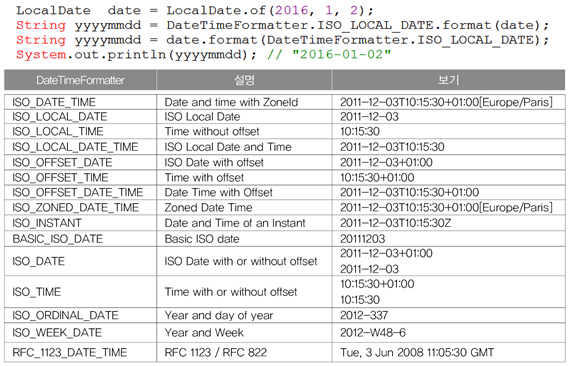Click example '2011-12-03T10:15:30+01:00' in ISO_OFFSET_DATE_TIME row
Viewport: 573px width, 366px height.
pos(410,192)
